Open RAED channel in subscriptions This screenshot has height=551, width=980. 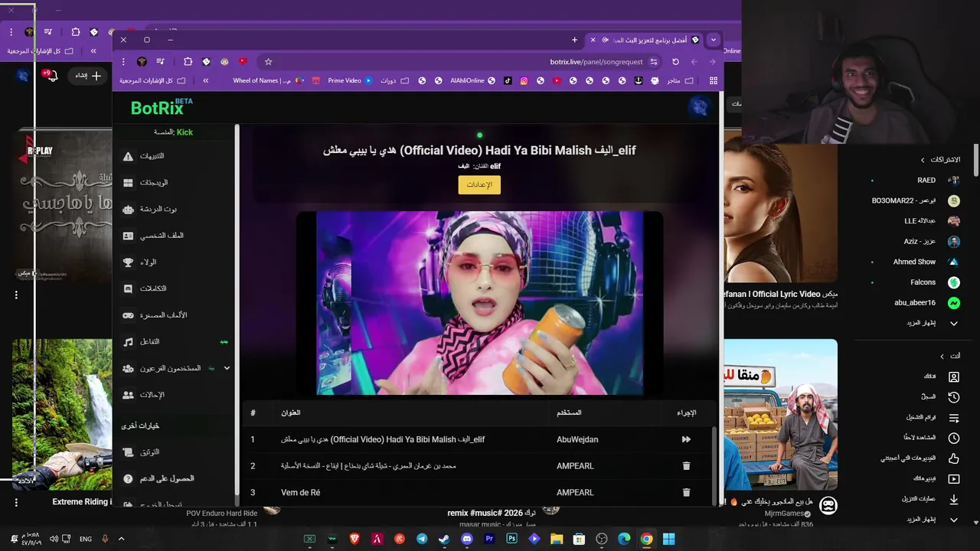tap(939, 181)
